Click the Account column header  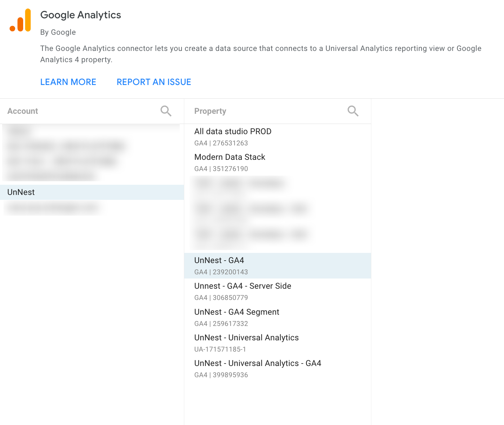(23, 111)
